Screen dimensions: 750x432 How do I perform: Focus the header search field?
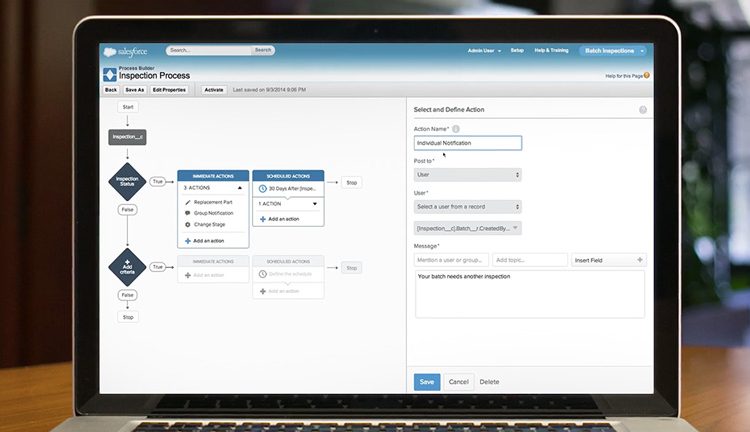(x=209, y=50)
